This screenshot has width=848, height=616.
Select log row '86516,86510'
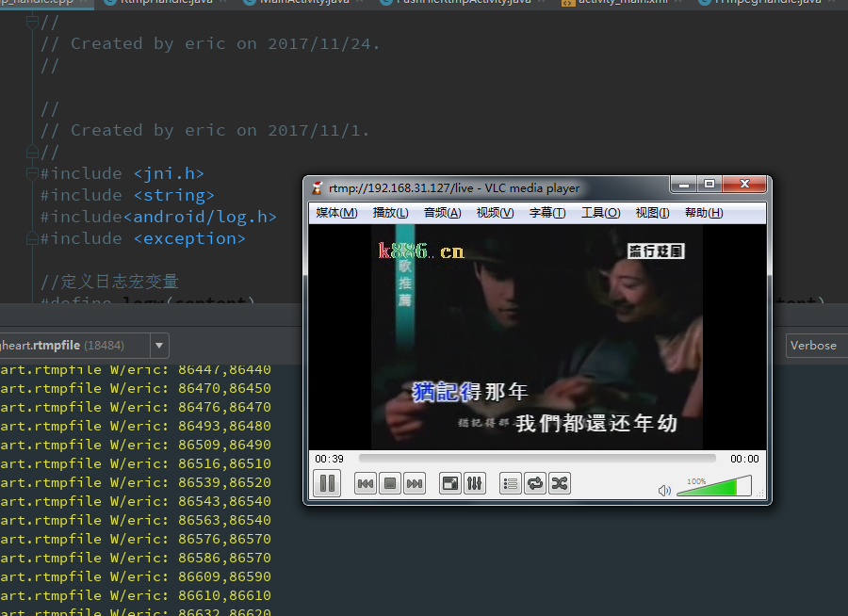click(x=136, y=463)
